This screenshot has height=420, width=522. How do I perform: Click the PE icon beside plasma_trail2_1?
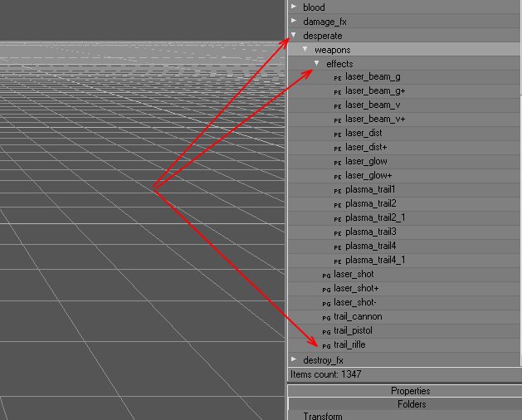(x=338, y=219)
